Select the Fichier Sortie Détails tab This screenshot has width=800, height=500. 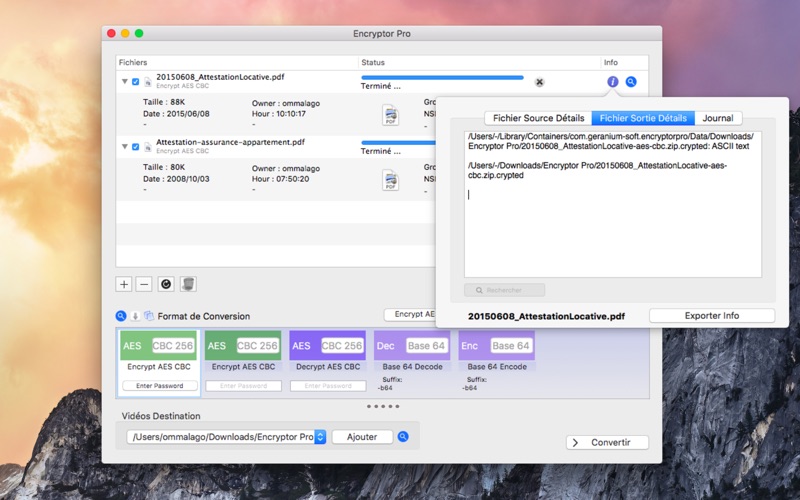click(643, 118)
